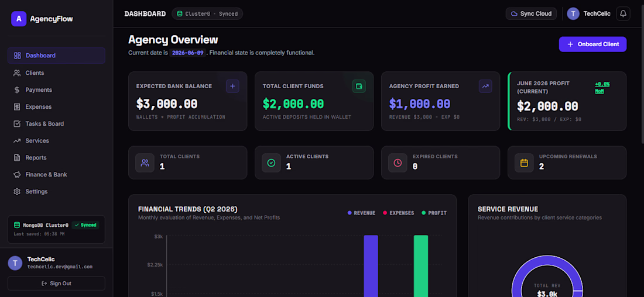Click the $2,000.00 client funds value
This screenshot has width=644, height=297.
pyautogui.click(x=293, y=104)
